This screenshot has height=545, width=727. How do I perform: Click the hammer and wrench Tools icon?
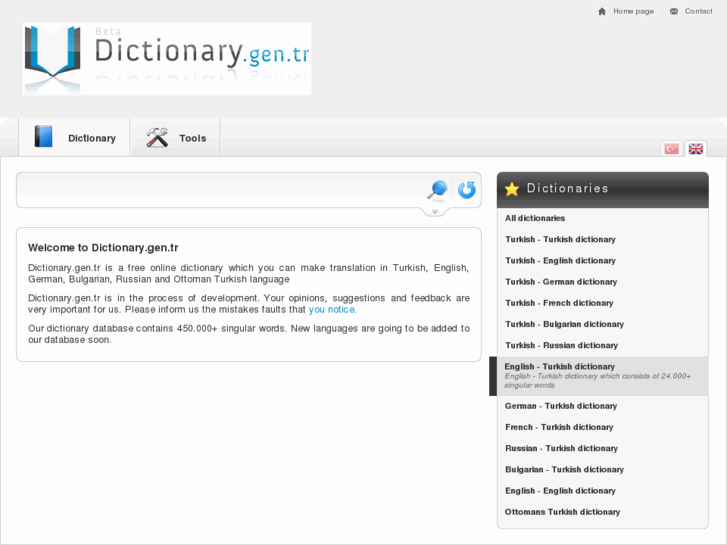coord(157,137)
